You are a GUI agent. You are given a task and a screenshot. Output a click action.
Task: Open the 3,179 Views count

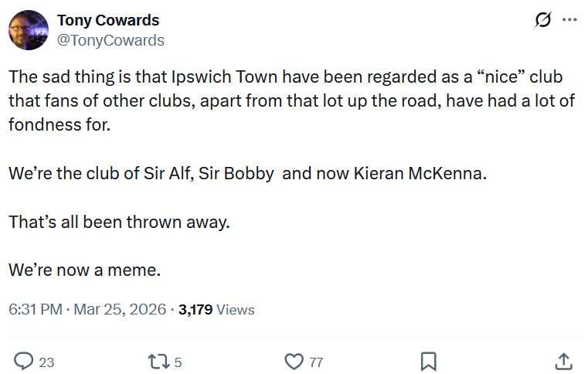click(216, 310)
